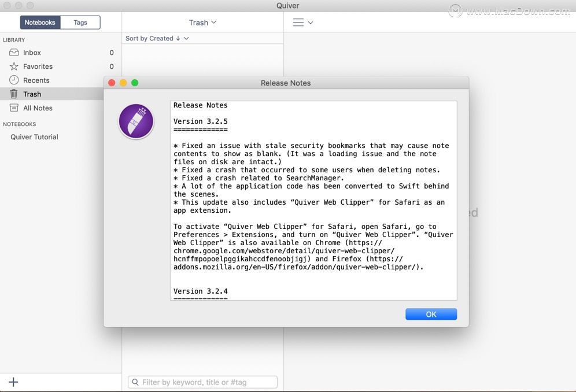576x392 pixels.
Task: Click the Inbox tray icon
Action: pos(14,53)
